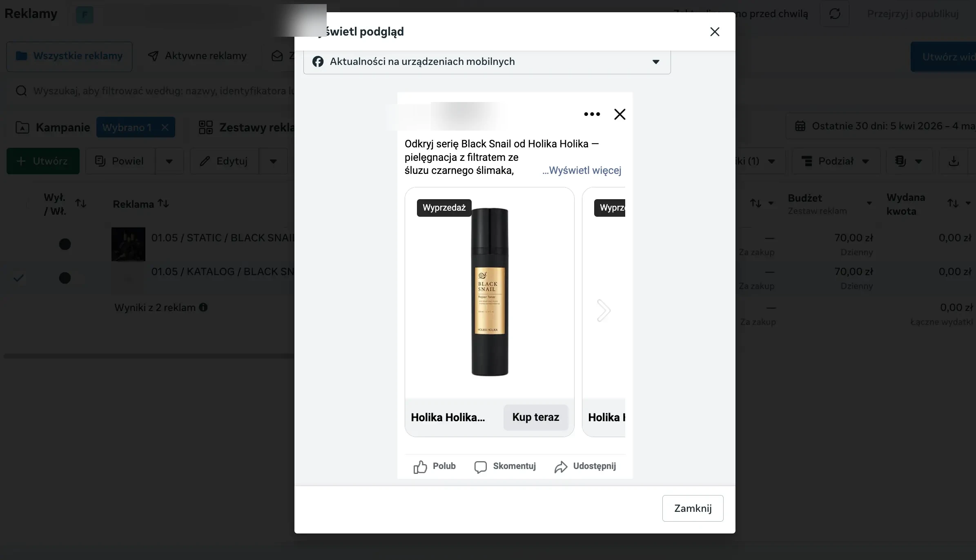This screenshot has height=560, width=976.
Task: Click the 'Wyprzedaż' badge on first product card
Action: (x=444, y=208)
